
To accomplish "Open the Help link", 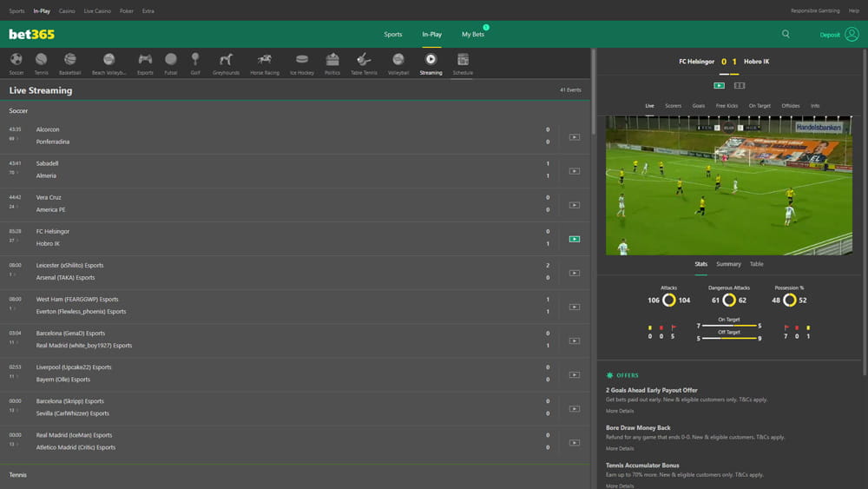I will 853,10.
